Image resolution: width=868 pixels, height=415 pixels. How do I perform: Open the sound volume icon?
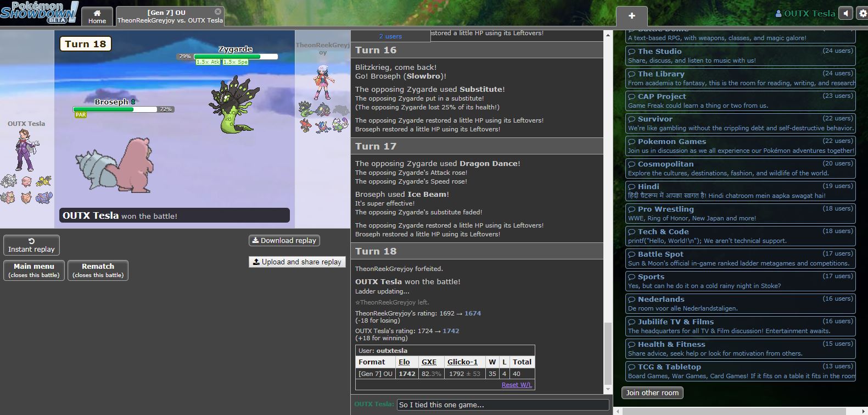(x=846, y=13)
